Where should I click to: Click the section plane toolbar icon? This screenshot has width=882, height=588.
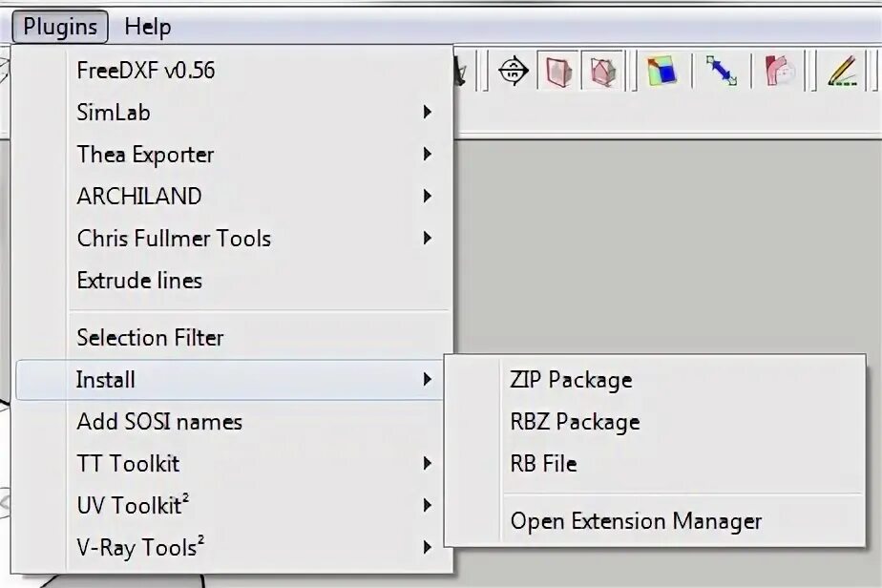tap(513, 71)
